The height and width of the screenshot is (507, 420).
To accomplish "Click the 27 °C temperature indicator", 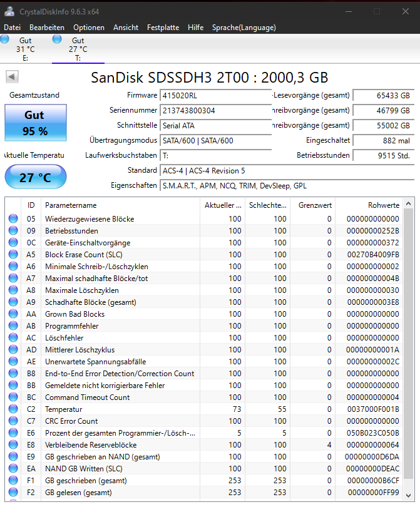I will click(x=36, y=177).
